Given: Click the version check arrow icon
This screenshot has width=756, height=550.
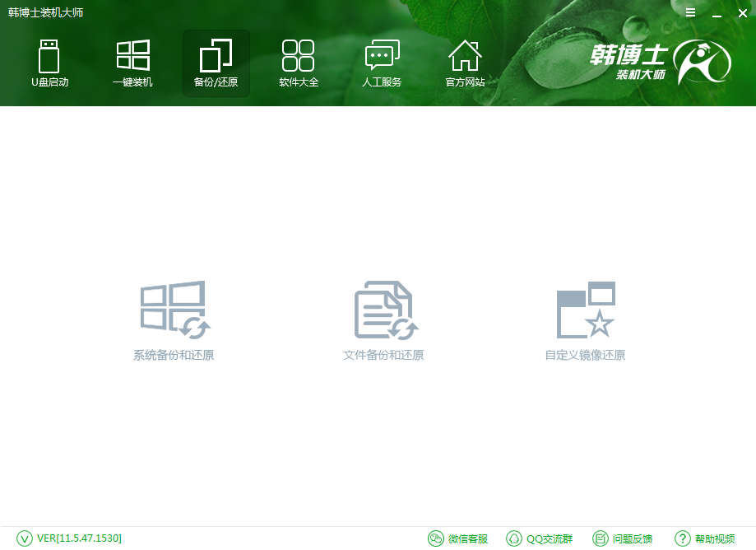Looking at the screenshot, I should point(25,538).
